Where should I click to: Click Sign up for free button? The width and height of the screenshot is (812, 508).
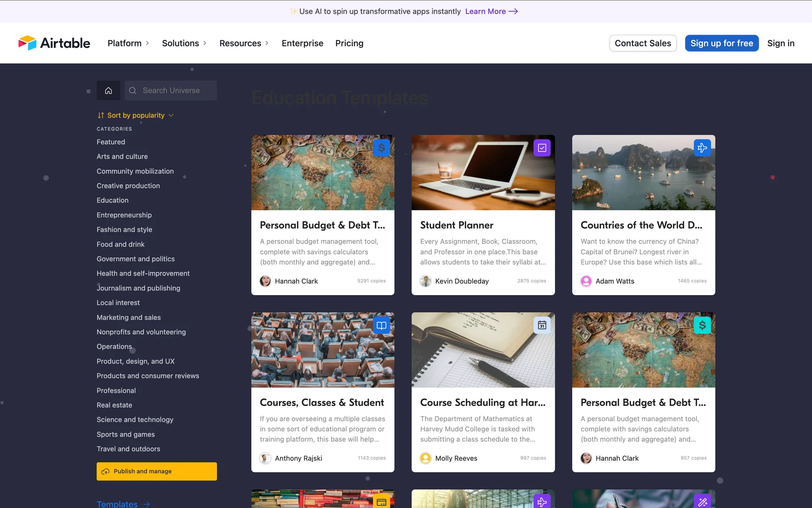pos(721,43)
